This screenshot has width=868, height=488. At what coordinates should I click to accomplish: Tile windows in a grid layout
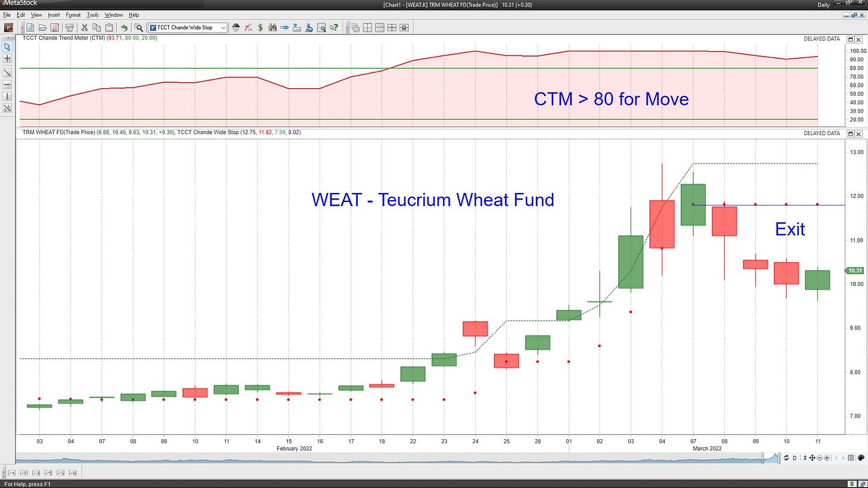[x=392, y=27]
